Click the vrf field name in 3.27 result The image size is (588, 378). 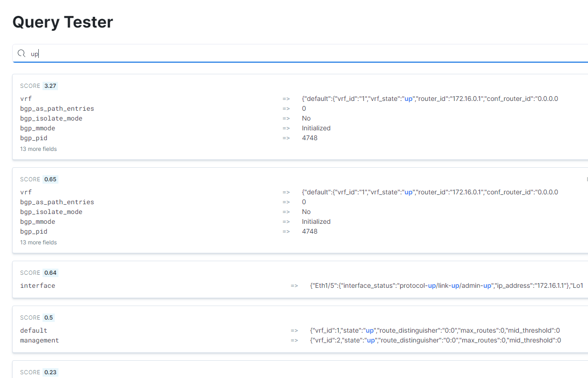pos(26,99)
